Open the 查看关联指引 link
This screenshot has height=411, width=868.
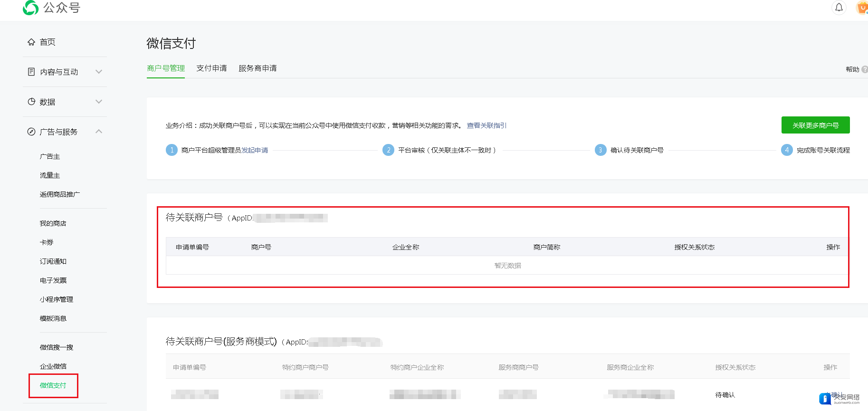click(x=486, y=125)
